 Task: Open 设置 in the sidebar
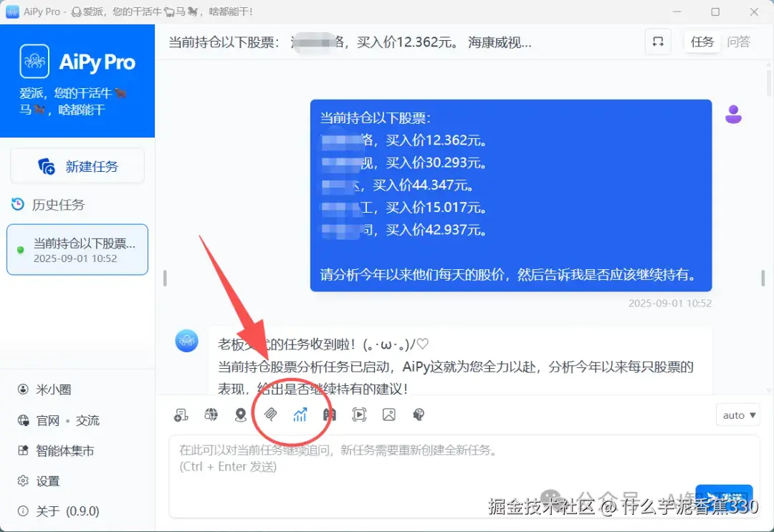click(x=46, y=480)
